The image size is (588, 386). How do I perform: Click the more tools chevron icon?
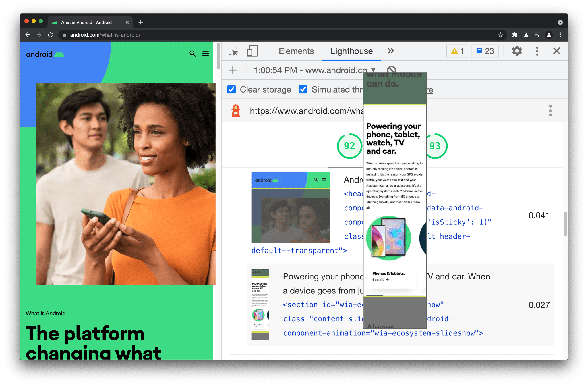click(x=390, y=51)
